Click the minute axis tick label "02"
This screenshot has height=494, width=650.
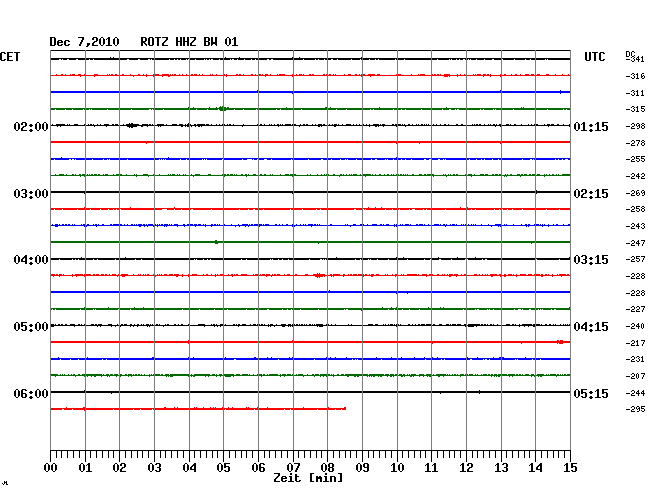pos(119,467)
